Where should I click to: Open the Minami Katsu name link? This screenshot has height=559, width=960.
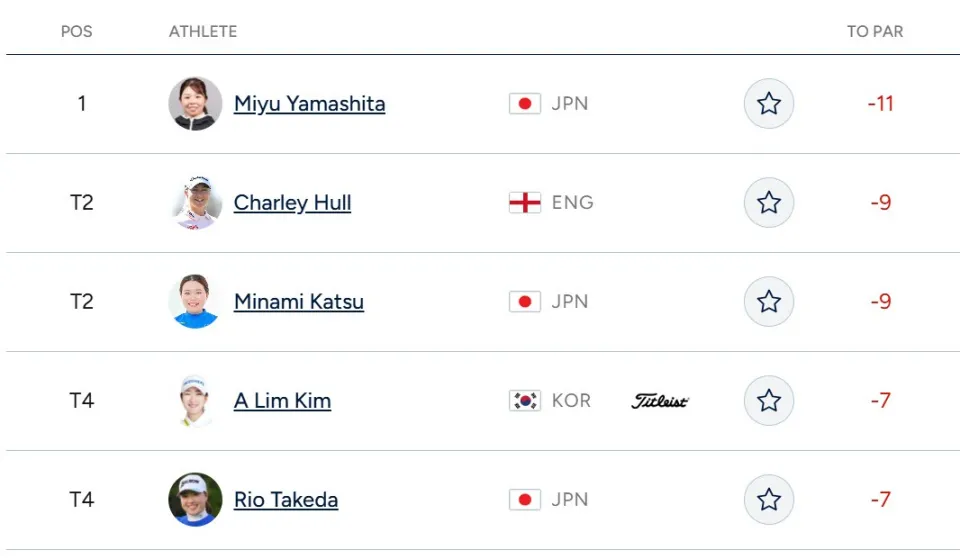coord(299,301)
